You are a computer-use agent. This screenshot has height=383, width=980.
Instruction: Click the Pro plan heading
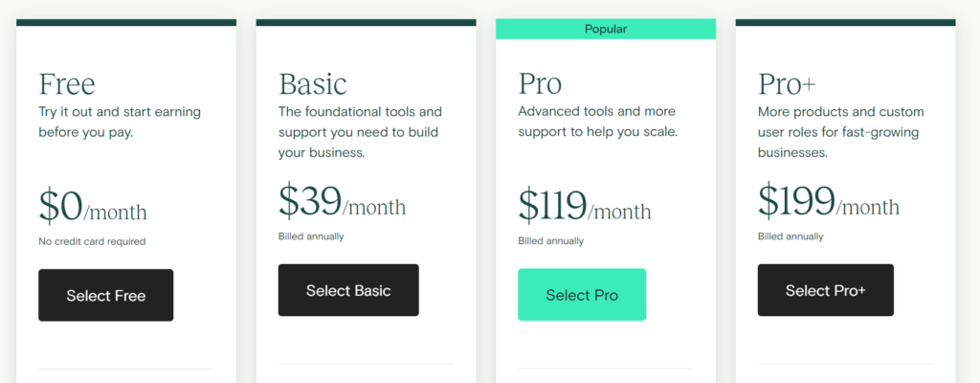pyautogui.click(x=540, y=84)
